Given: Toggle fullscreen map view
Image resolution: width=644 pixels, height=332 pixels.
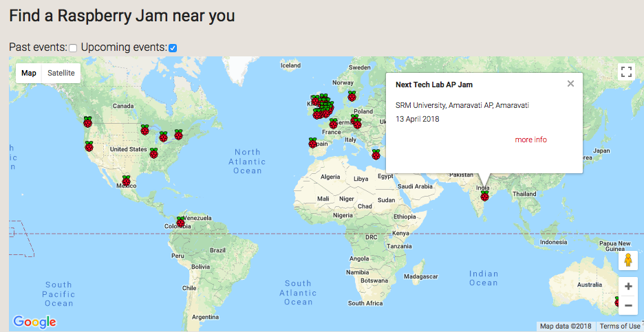Looking at the screenshot, I should [625, 72].
